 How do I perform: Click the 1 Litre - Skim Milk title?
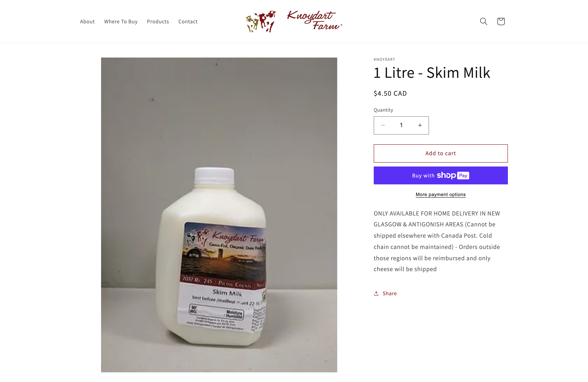tap(432, 73)
